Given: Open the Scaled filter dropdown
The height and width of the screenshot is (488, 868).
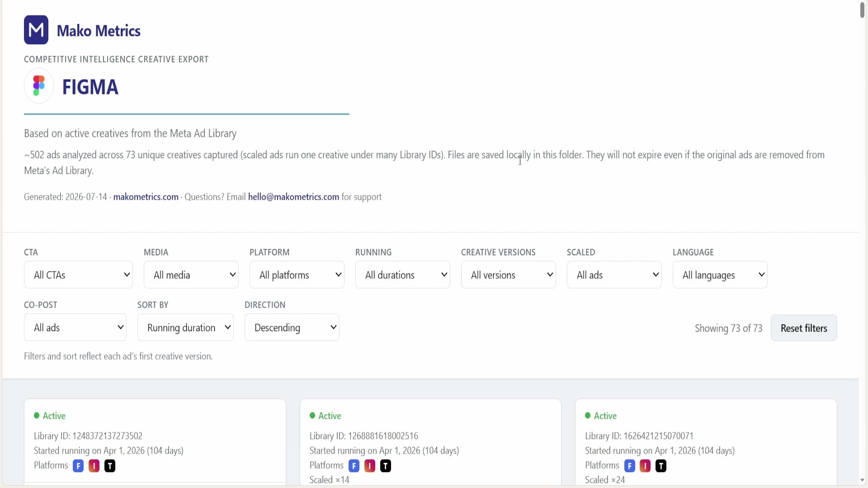Looking at the screenshot, I should [x=614, y=275].
